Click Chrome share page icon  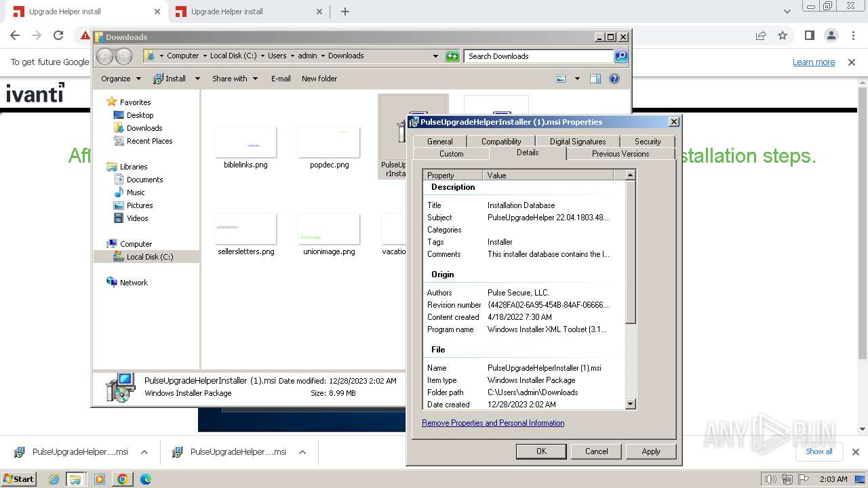tap(761, 35)
